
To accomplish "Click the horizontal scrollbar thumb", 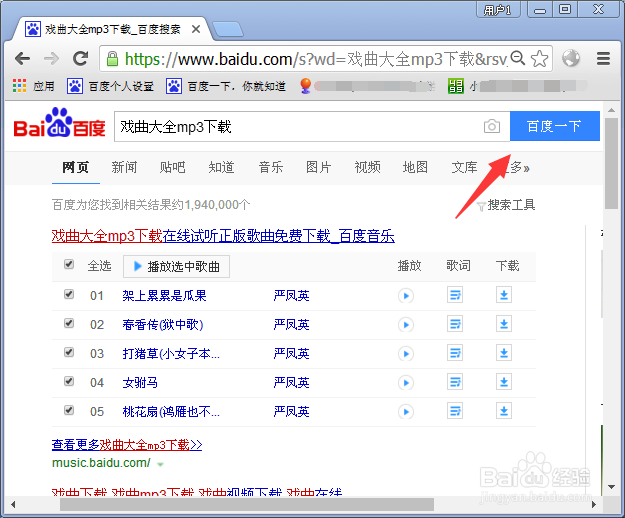I will pyautogui.click(x=247, y=504).
